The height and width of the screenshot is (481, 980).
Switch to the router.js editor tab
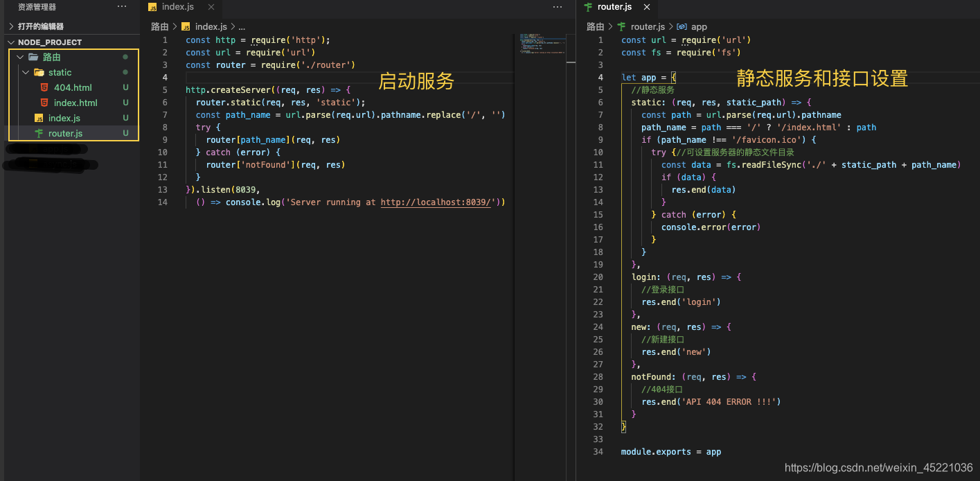[614, 7]
